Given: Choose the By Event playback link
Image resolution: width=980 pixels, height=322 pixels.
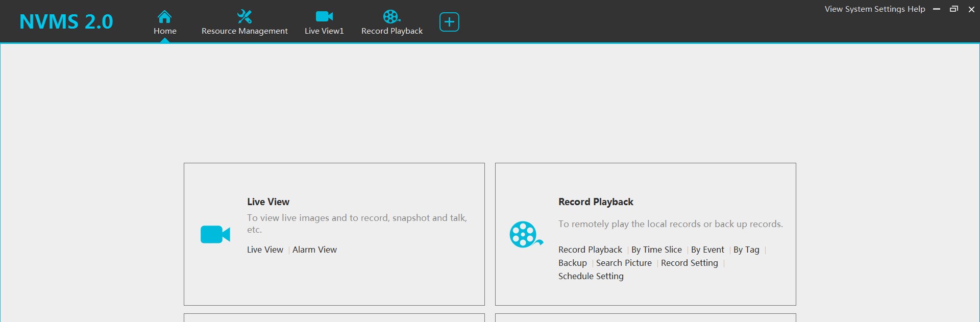Looking at the screenshot, I should tap(707, 250).
